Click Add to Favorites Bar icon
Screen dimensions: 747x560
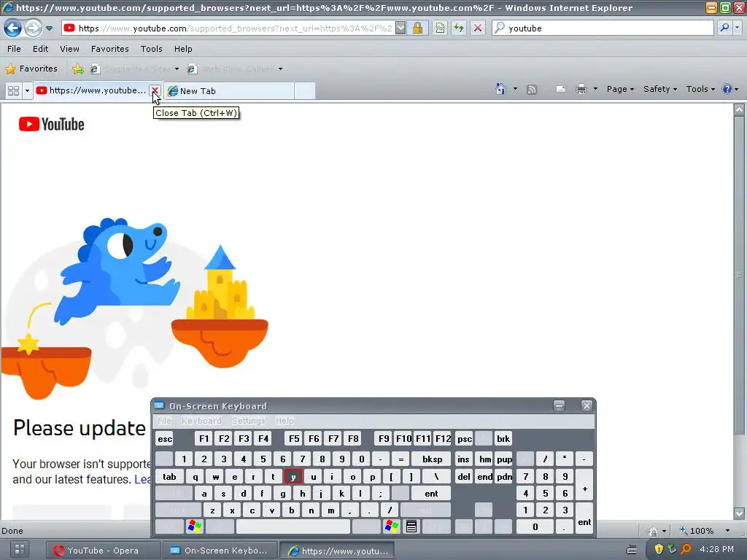coord(77,69)
